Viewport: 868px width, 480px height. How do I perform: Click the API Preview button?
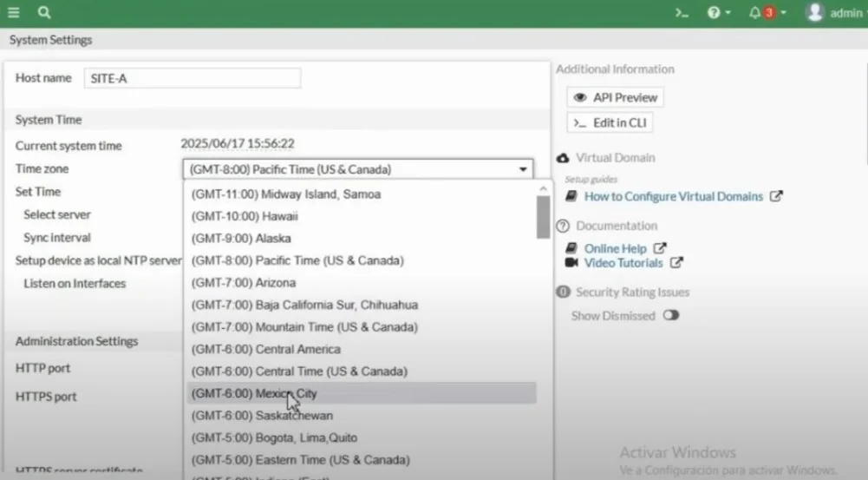tap(615, 97)
